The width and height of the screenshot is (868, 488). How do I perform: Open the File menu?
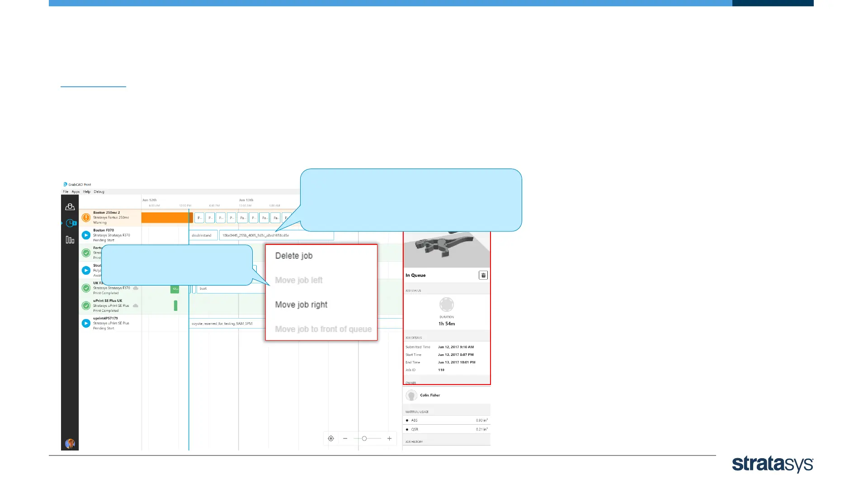(66, 192)
